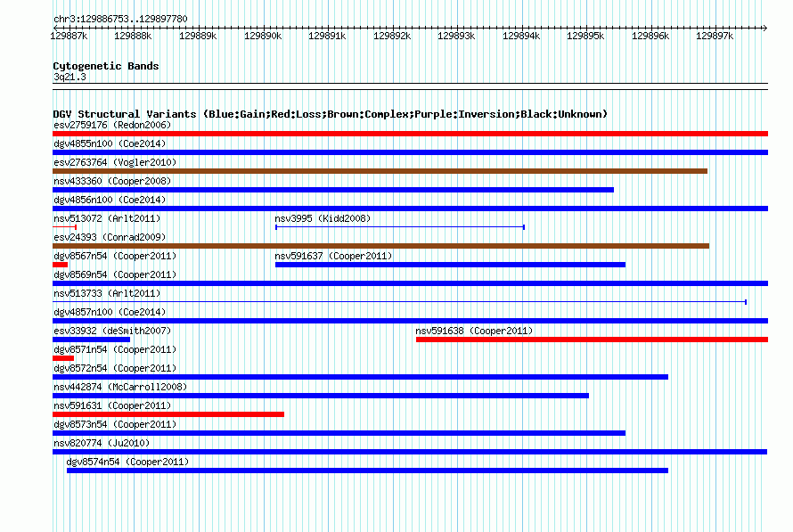Open the dgv4857n100 (Coe2014) label
The image size is (793, 532).
[110, 312]
